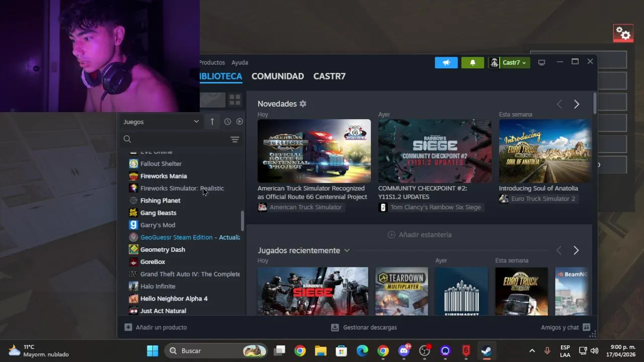Viewport: 644px width, 362px height.
Task: Click the Rainbow Six Siege tag icon
Action: [383, 207]
